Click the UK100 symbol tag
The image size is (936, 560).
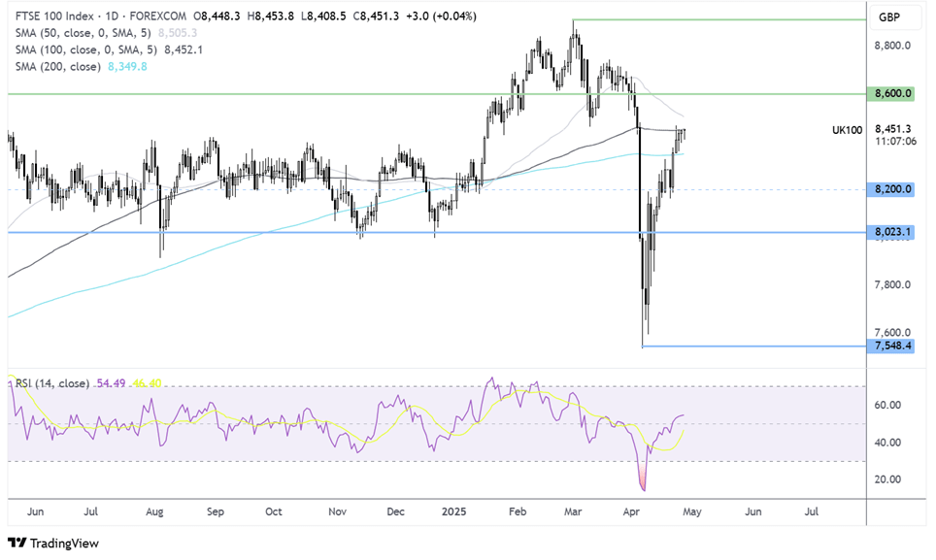[847, 129]
